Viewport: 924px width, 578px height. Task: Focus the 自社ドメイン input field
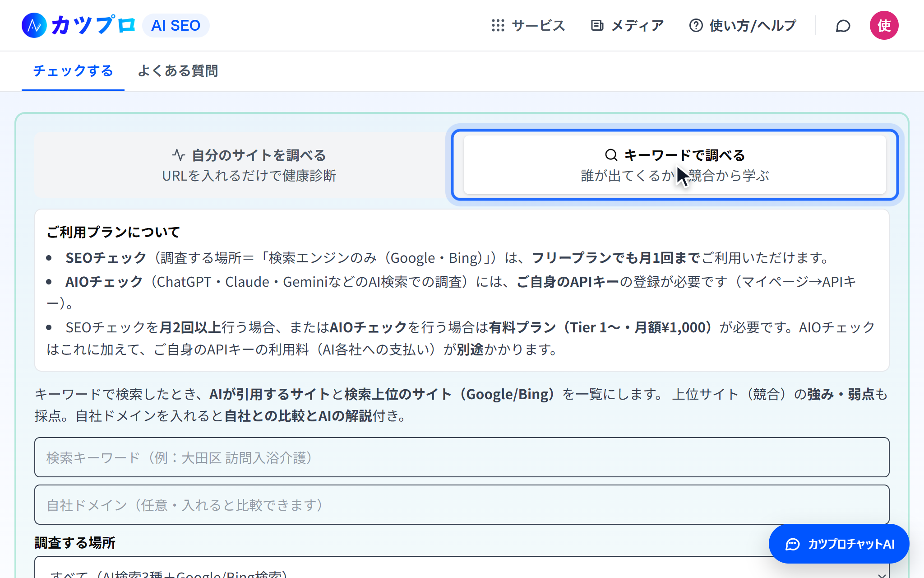462,504
